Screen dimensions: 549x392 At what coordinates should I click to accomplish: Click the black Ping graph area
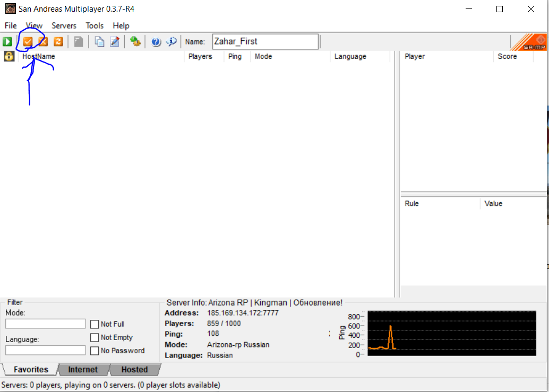[452, 333]
